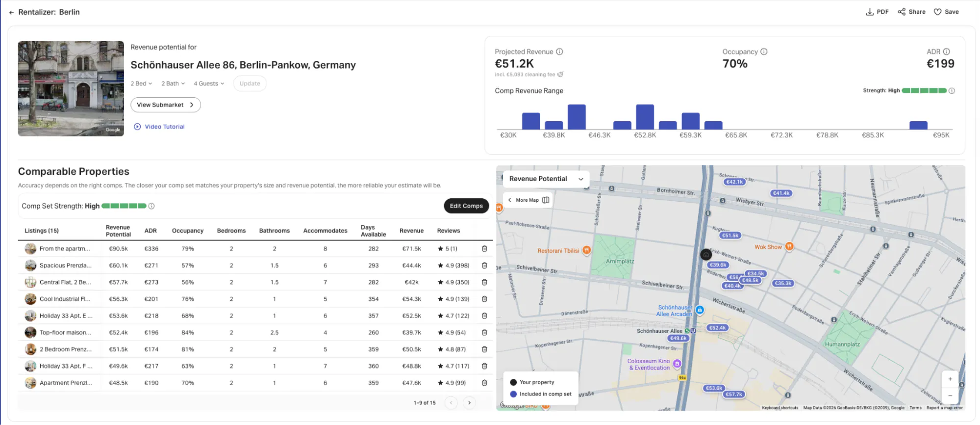
Task: Delete the 'Apartment Prenzl...' listing
Action: (484, 383)
